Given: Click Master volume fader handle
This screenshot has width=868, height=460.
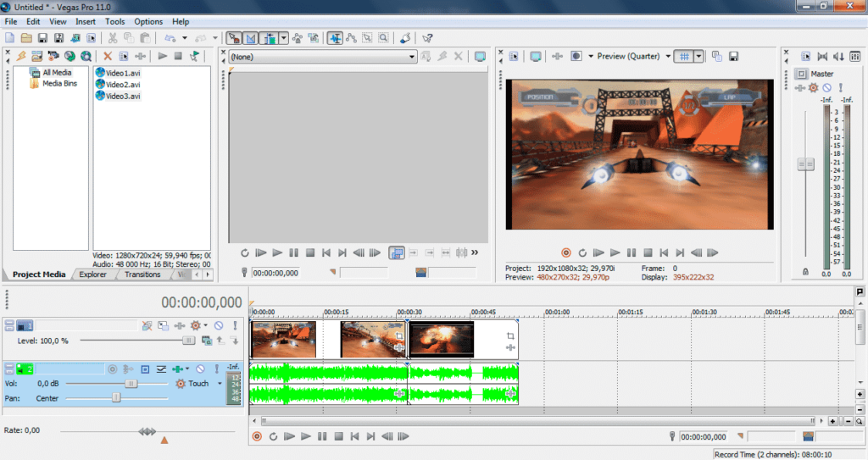Looking at the screenshot, I should pyautogui.click(x=805, y=164).
